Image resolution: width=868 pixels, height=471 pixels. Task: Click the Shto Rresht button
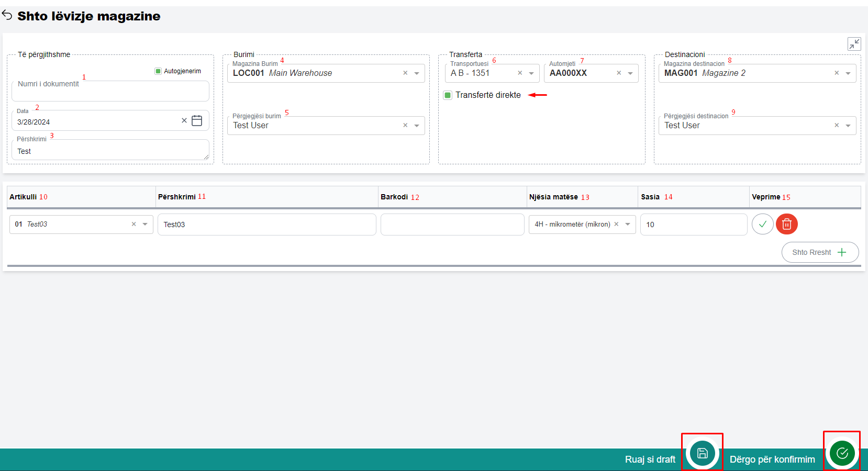pos(819,252)
